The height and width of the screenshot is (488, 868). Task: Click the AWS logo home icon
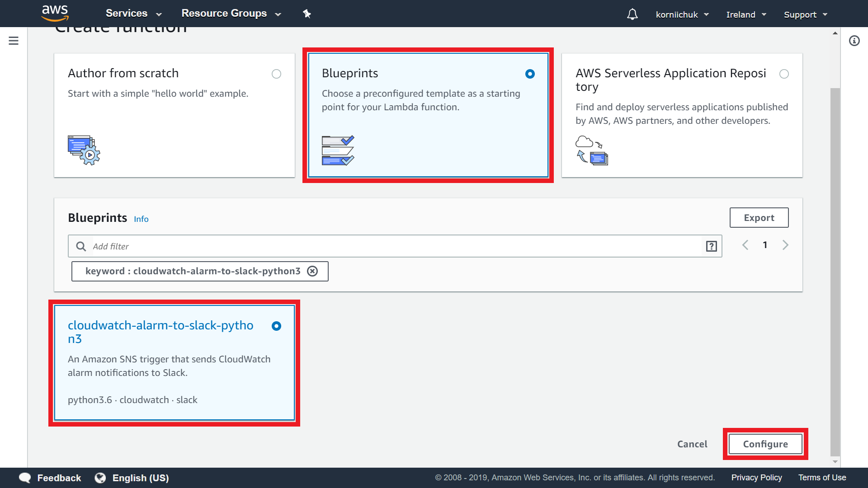pos(55,13)
